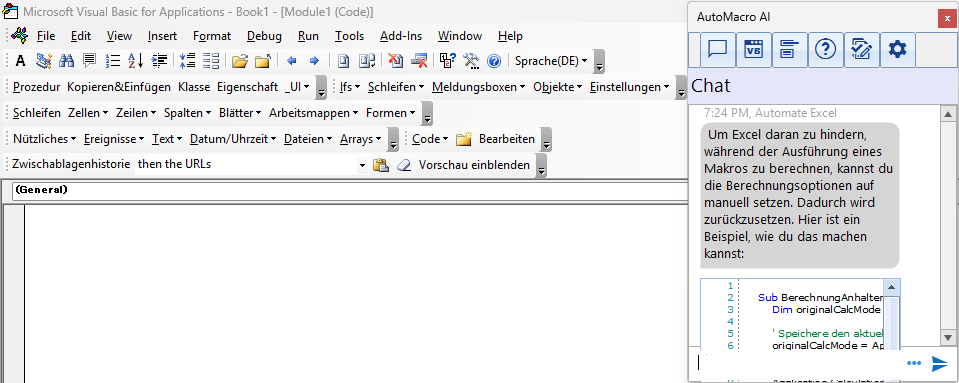This screenshot has width=959, height=383.
Task: Send the chat message with arrow icon
Action: (x=939, y=363)
